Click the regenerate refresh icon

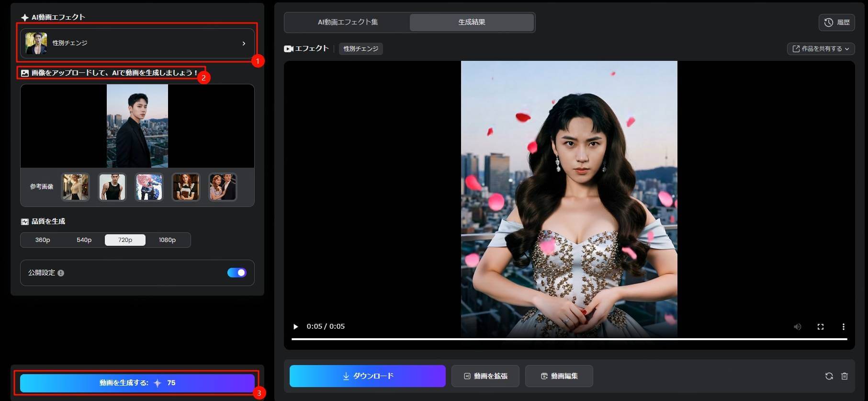[829, 376]
